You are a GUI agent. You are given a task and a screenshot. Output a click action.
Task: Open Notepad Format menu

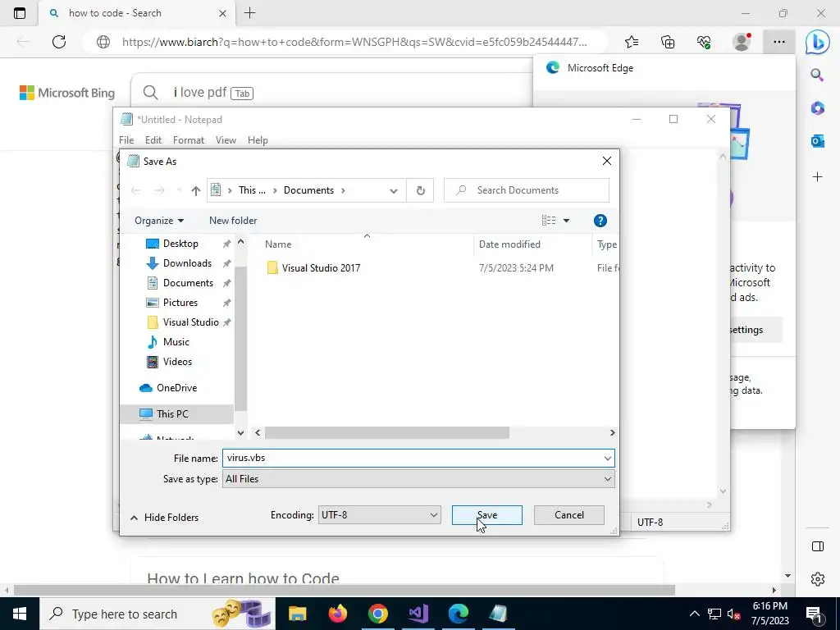pyautogui.click(x=189, y=140)
